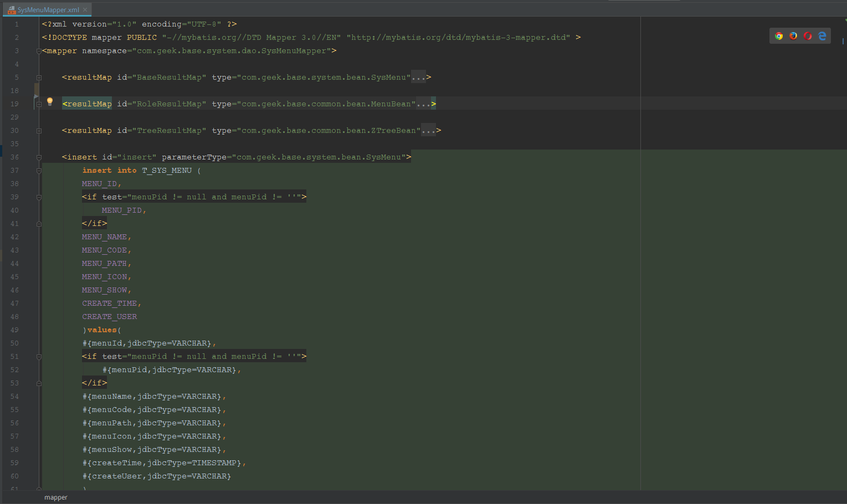Image resolution: width=847 pixels, height=504 pixels.
Task: Collapse the mapper element on line 3
Action: pos(39,51)
